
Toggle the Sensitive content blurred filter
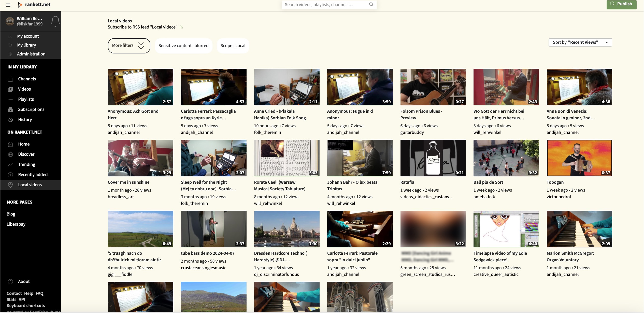[183, 46]
